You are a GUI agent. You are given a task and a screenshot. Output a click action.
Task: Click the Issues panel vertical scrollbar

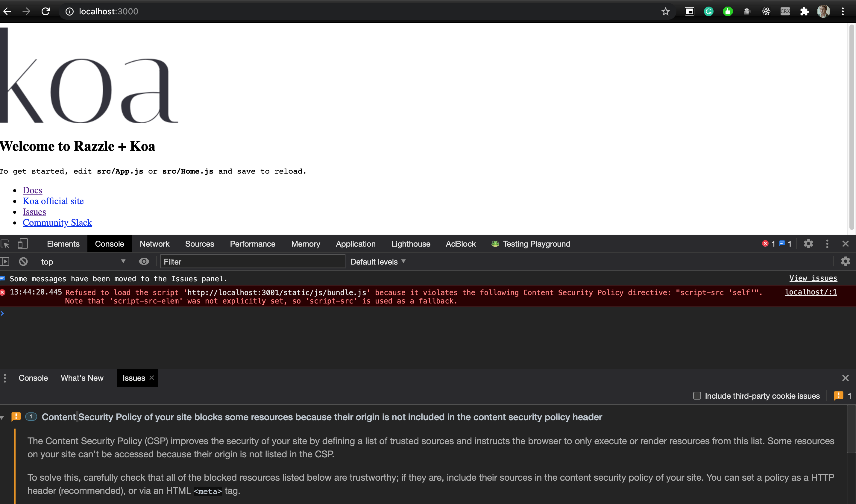[x=851, y=429]
